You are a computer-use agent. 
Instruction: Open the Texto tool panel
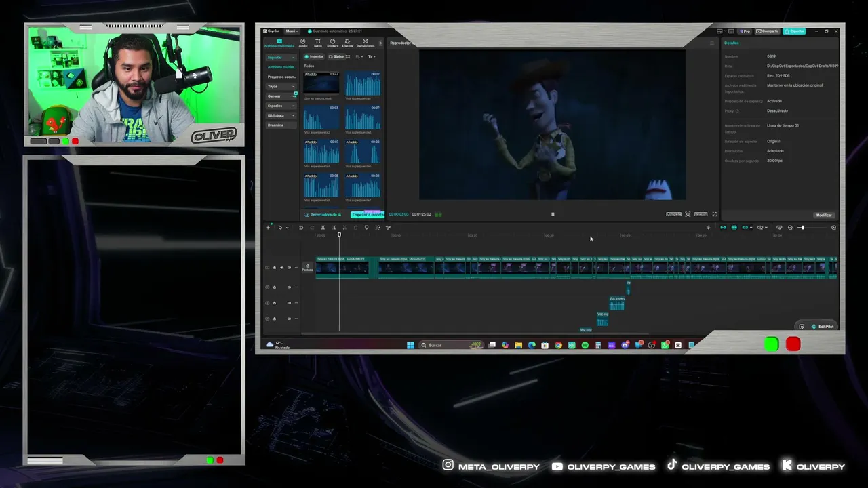pos(317,43)
